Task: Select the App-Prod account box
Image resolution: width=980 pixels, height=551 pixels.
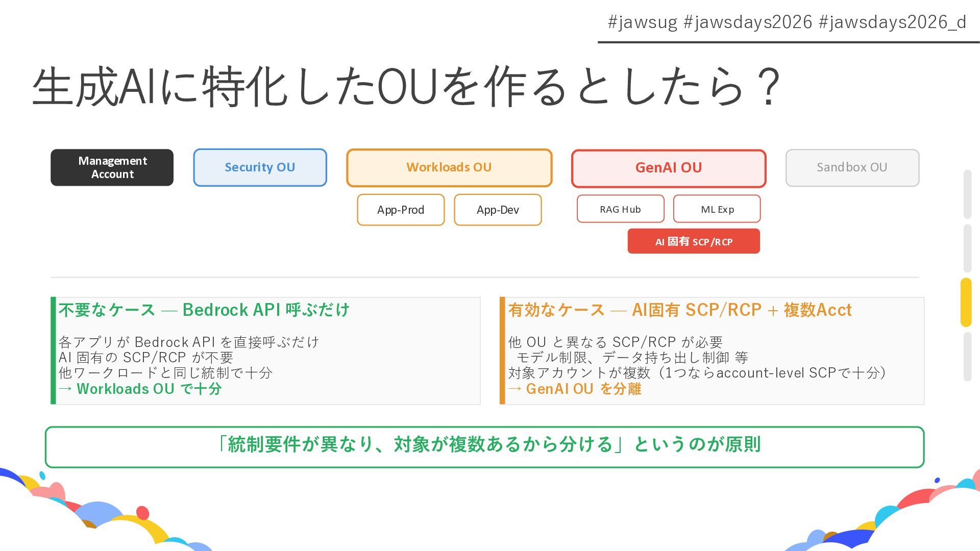Action: [x=400, y=210]
